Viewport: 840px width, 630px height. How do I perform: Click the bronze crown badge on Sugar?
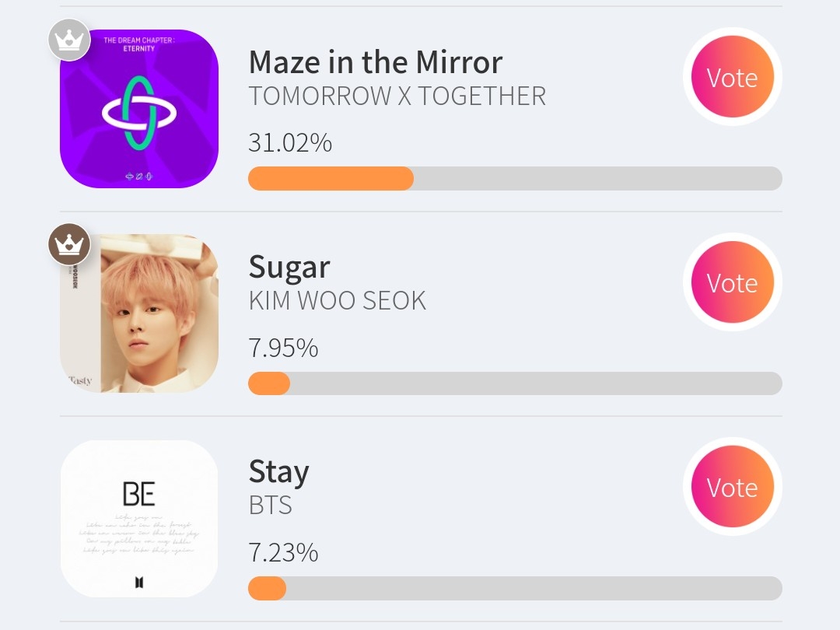point(70,244)
